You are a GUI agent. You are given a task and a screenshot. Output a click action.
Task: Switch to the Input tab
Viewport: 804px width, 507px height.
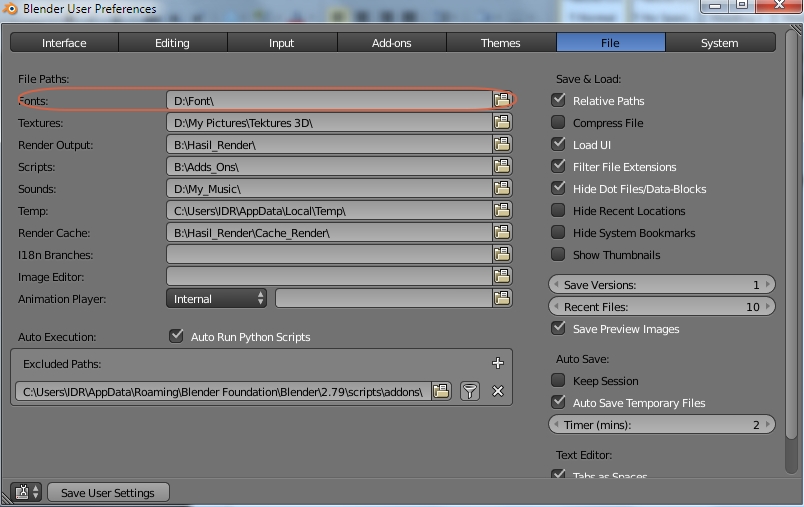coord(282,43)
